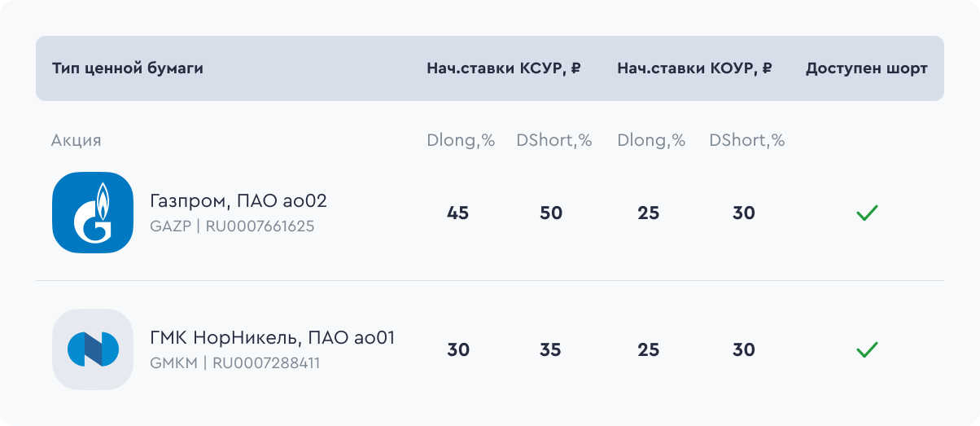The width and height of the screenshot is (980, 426).
Task: Click Norilsk Nickel's КСУР DShort value 35
Action: (551, 350)
